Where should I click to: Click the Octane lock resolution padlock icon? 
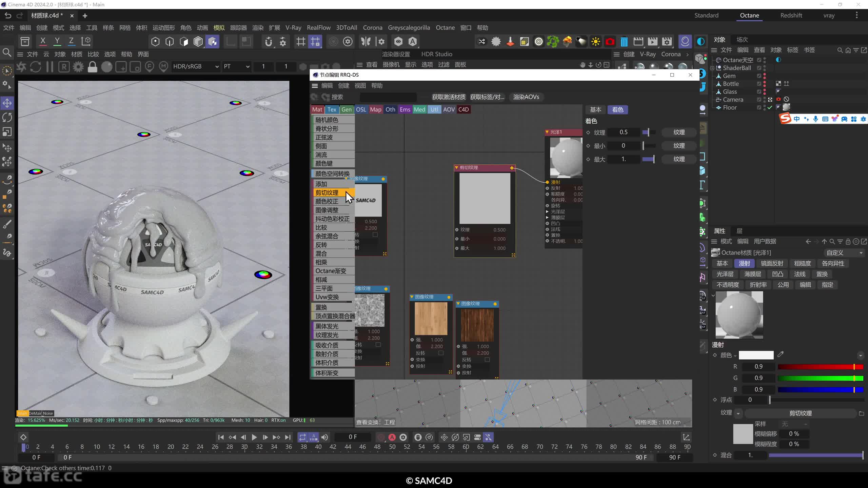pyautogui.click(x=92, y=67)
